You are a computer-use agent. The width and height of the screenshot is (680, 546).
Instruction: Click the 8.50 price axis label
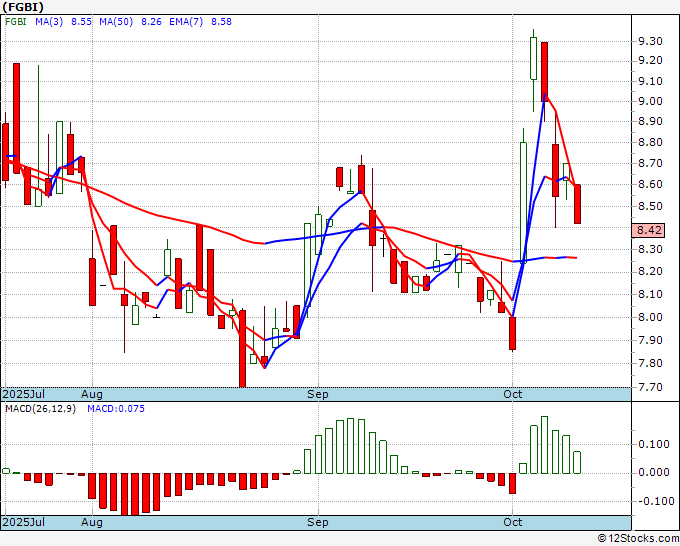(x=650, y=206)
